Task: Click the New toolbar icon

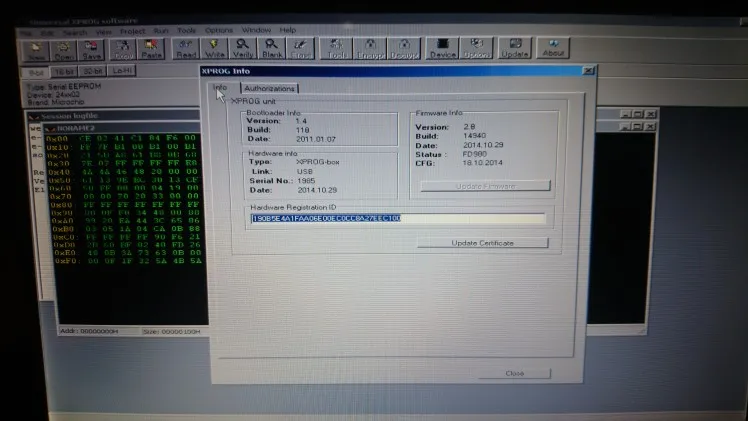Action: click(36, 50)
